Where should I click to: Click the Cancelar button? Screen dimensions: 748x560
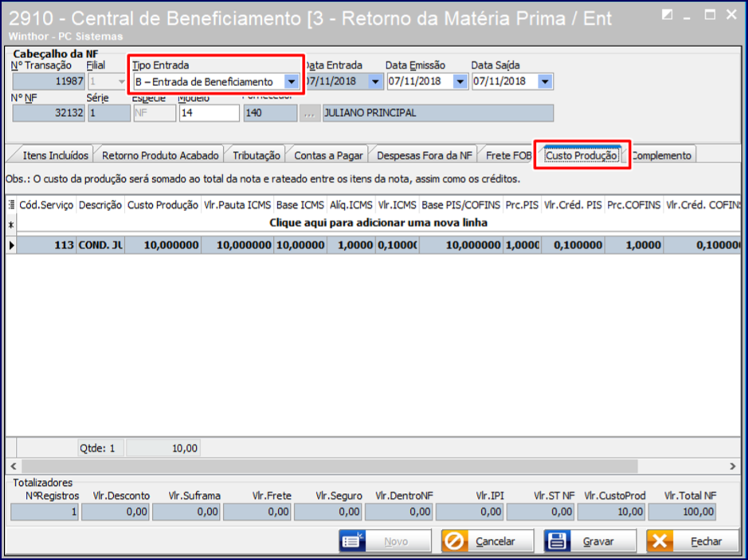click(x=488, y=542)
